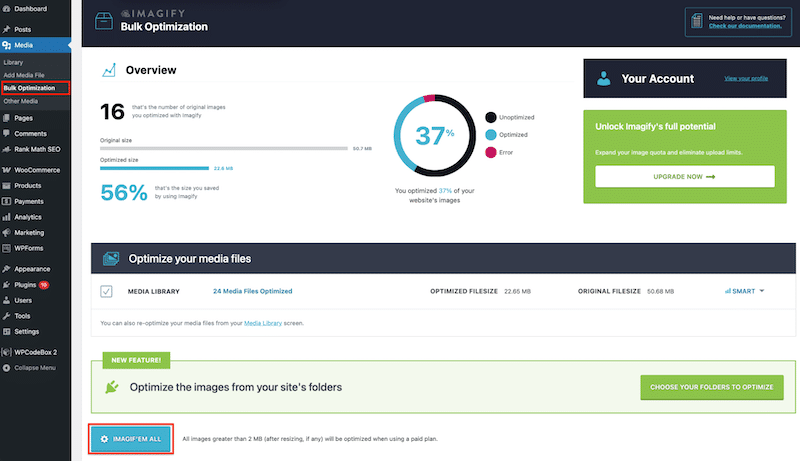The height and width of the screenshot is (461, 800).
Task: Click the 22.65 MB optimized filesize value
Action: 517,291
